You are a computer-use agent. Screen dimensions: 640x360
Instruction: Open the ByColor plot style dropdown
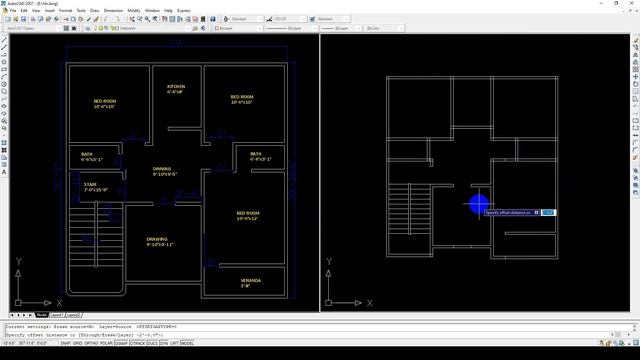[384, 28]
